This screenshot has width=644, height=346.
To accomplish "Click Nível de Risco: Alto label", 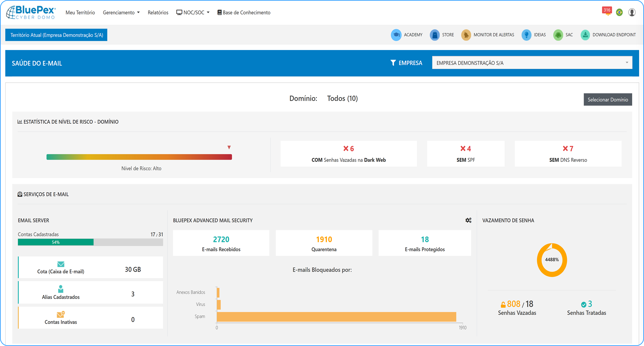I will [141, 168].
